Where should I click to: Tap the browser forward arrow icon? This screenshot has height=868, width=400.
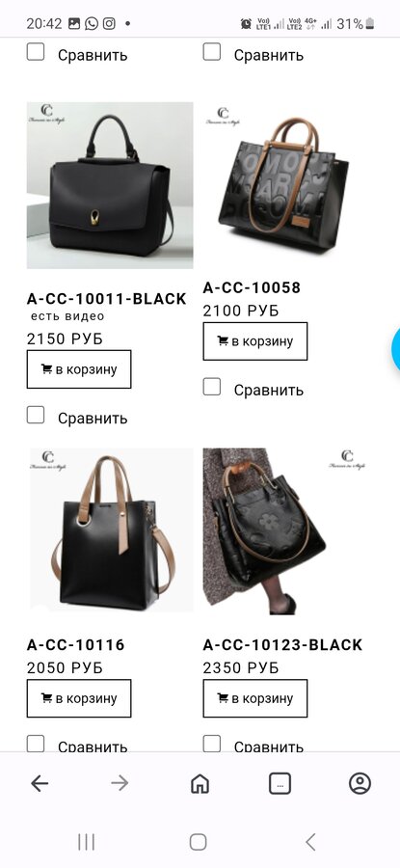[x=120, y=783]
